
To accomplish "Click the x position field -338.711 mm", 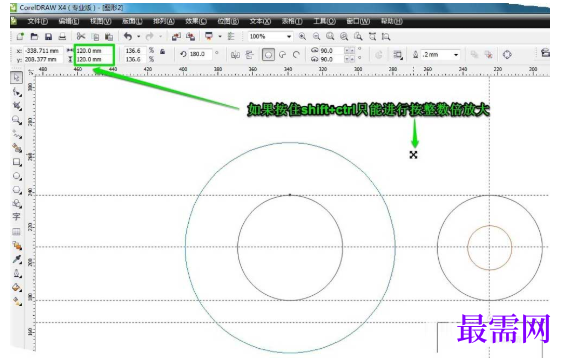I will pos(44,51).
